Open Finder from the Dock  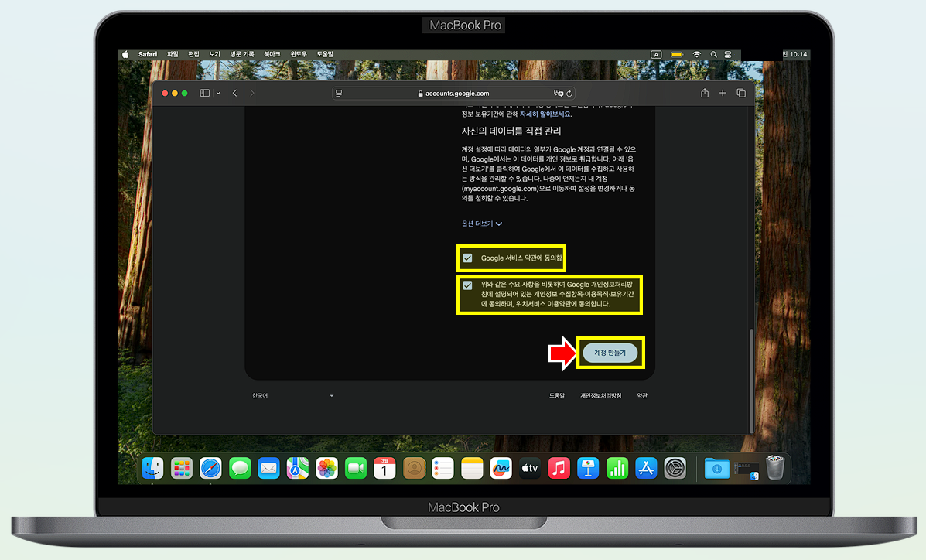pos(153,469)
